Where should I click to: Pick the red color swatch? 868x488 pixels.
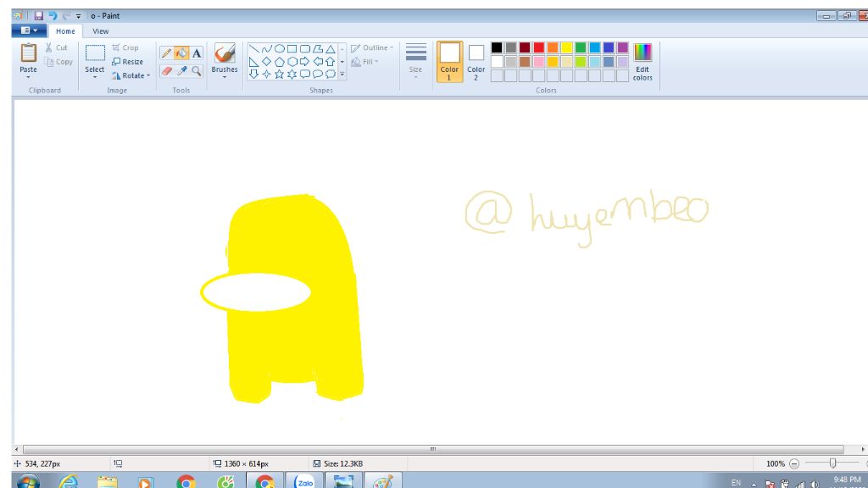[538, 47]
